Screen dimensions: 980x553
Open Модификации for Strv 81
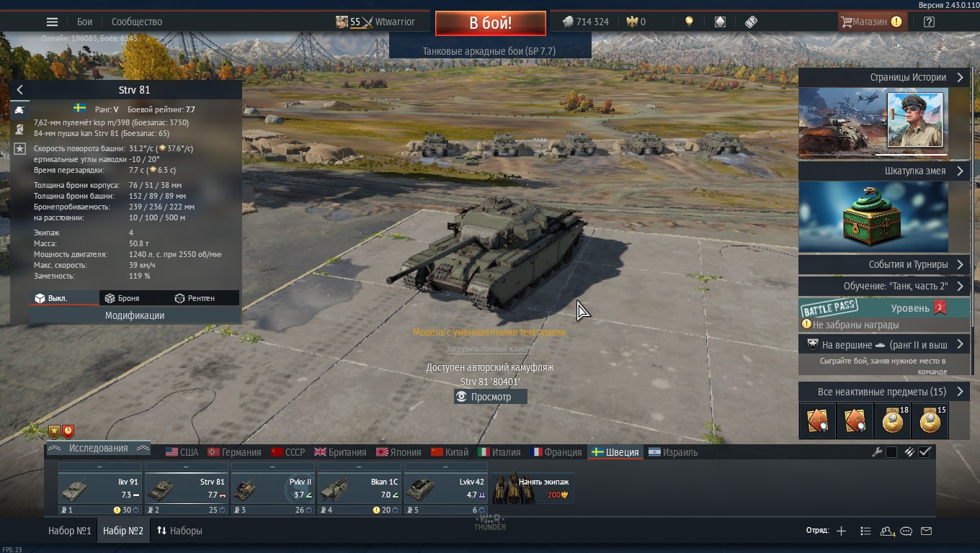(135, 315)
